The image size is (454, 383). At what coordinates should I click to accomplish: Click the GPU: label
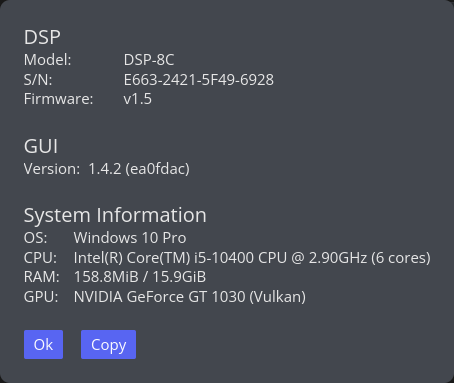(x=41, y=297)
